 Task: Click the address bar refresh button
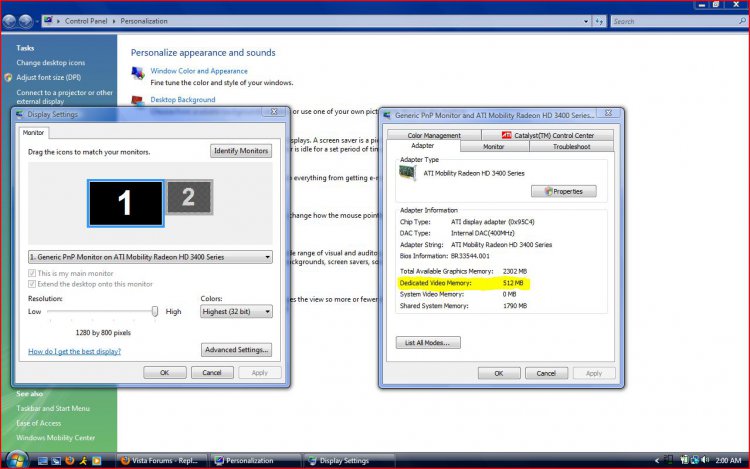[x=599, y=21]
